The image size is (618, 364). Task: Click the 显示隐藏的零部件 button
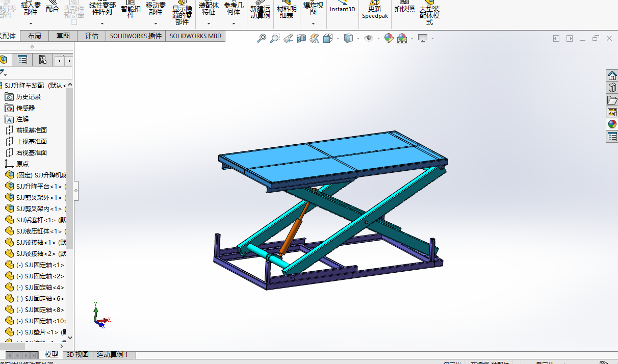point(182,12)
